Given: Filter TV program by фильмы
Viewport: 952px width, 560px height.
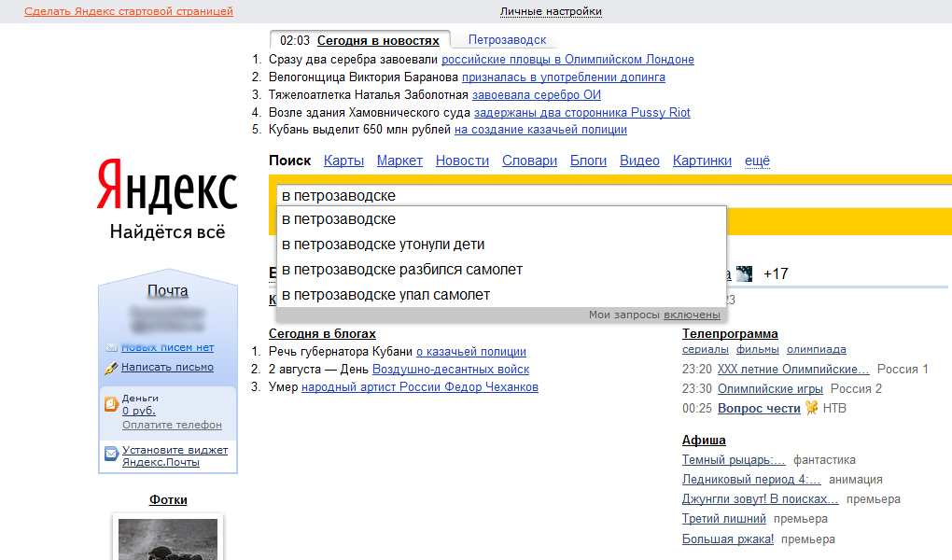Looking at the screenshot, I should 758,349.
